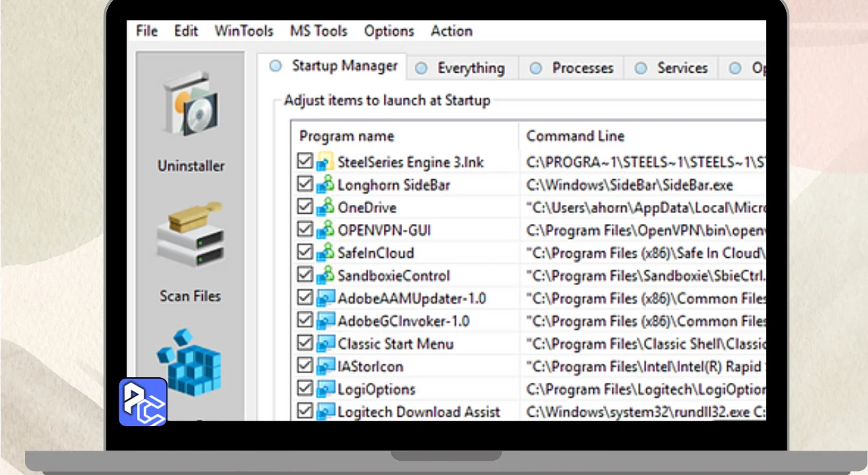This screenshot has width=868, height=475.
Task: Click the Uninstaller label in sidebar
Action: coord(191,166)
